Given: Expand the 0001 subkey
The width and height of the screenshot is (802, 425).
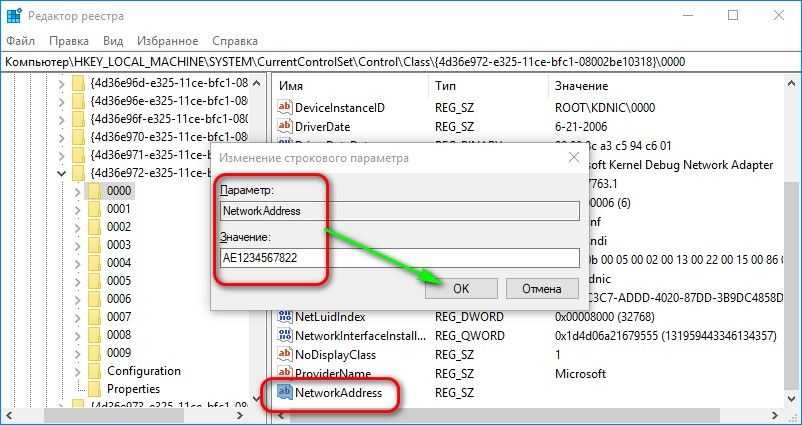Looking at the screenshot, I should 77,209.
